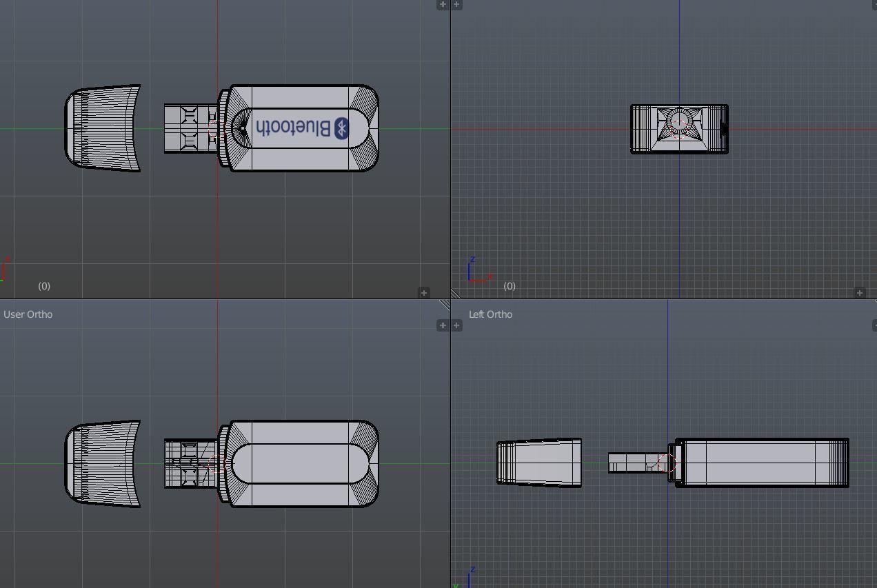Select the USB cap in top-left viewport
The width and height of the screenshot is (877, 588).
tap(103, 128)
